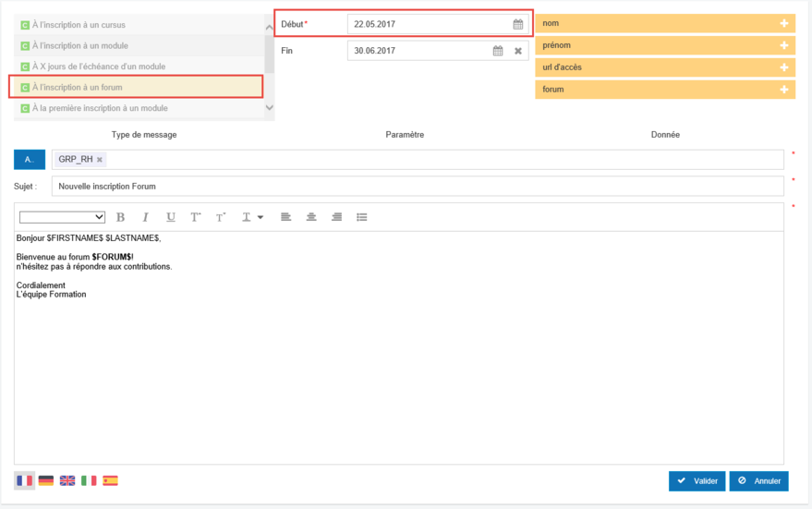Underline the selected text
Viewport: 812px width, 509px height.
point(171,217)
